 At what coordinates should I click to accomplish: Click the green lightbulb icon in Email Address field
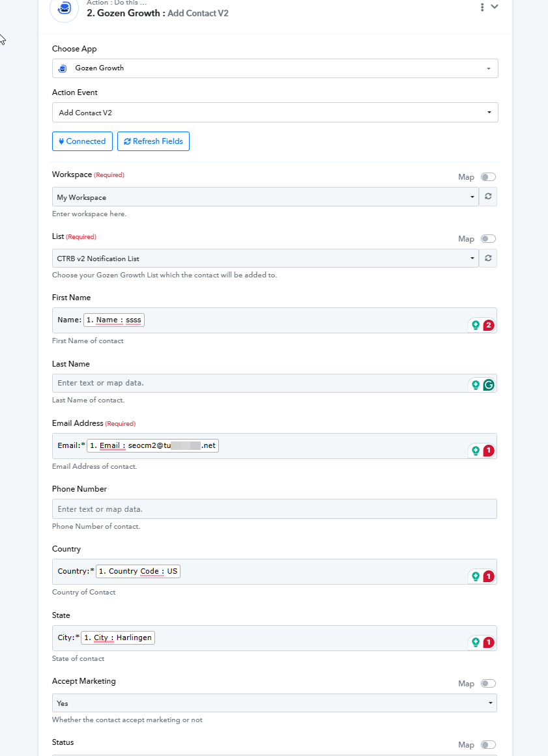click(476, 451)
